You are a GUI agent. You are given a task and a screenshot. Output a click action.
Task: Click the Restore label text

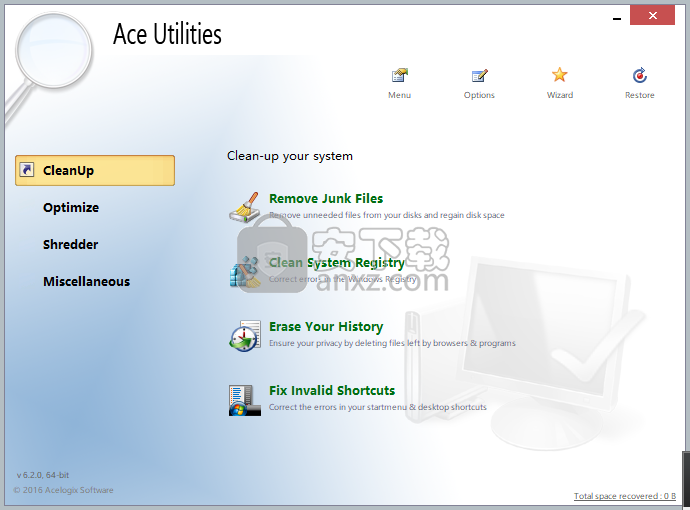point(640,95)
